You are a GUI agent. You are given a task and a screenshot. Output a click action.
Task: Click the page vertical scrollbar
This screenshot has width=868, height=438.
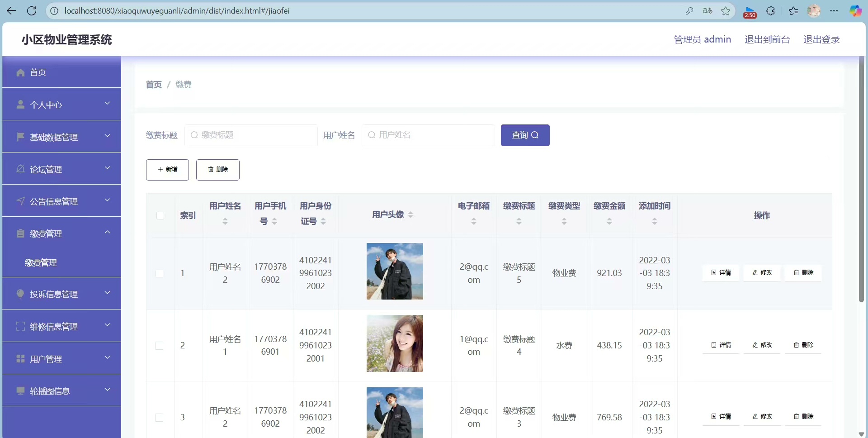coord(861,181)
